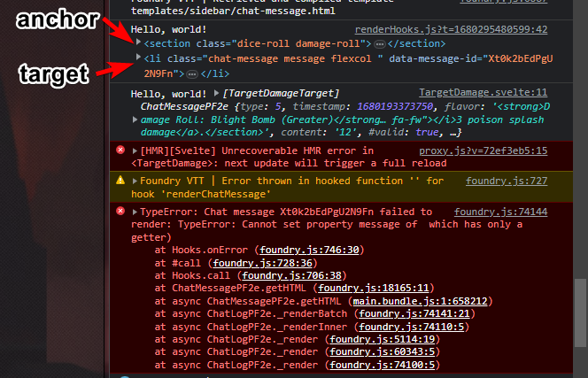
Task: Open stack trace link foundry.js:5114:19
Action: (x=383, y=339)
